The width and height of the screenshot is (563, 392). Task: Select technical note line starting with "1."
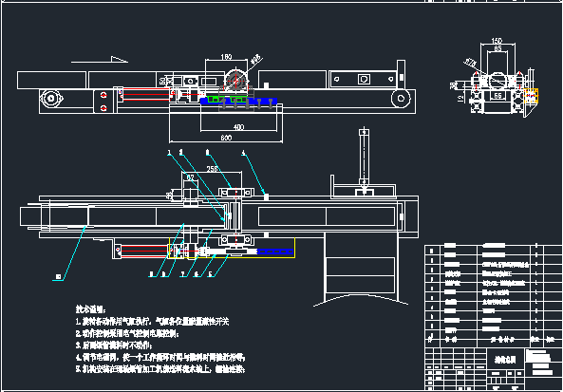click(x=152, y=321)
